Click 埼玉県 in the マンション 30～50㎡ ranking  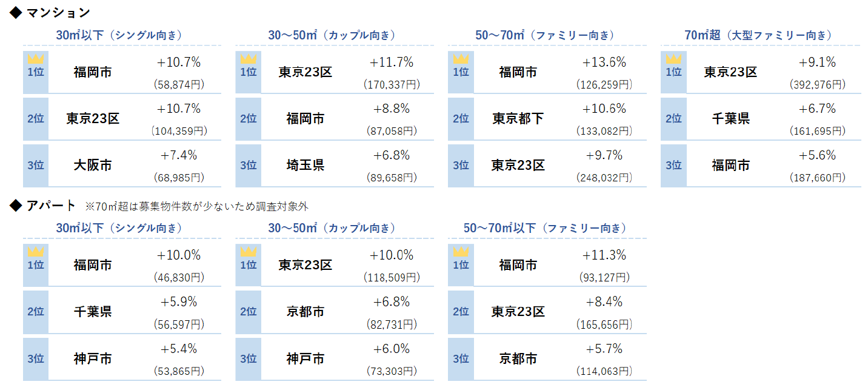(x=305, y=165)
